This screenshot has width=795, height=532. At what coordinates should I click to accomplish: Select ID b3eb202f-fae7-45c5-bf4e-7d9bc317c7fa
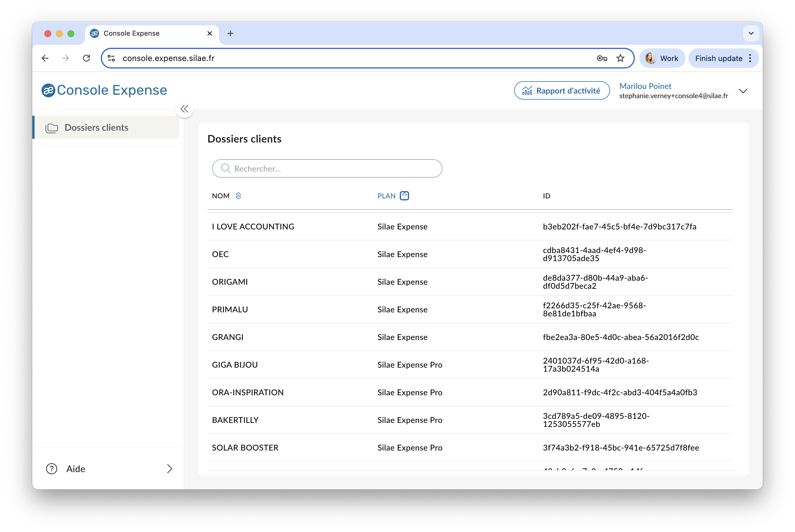(x=620, y=227)
